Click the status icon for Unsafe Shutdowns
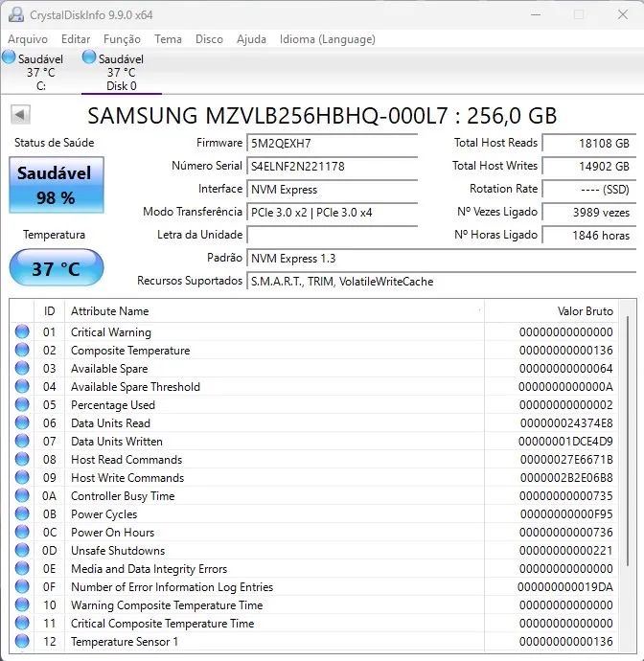644x661 pixels. (x=22, y=550)
